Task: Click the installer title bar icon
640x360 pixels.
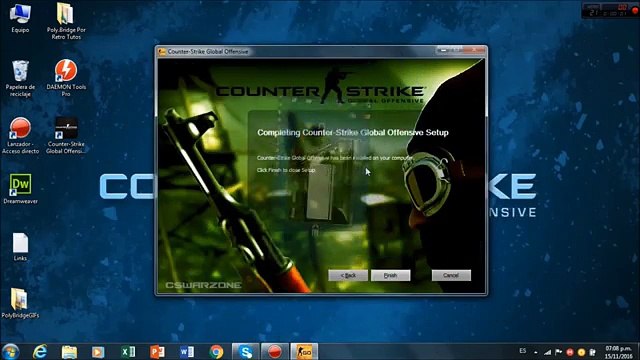Action: tap(162, 51)
